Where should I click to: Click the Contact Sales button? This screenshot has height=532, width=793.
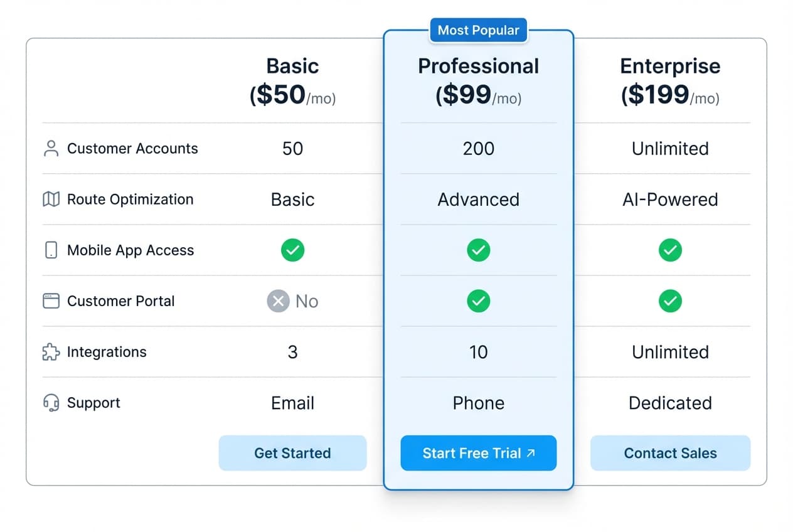point(670,453)
